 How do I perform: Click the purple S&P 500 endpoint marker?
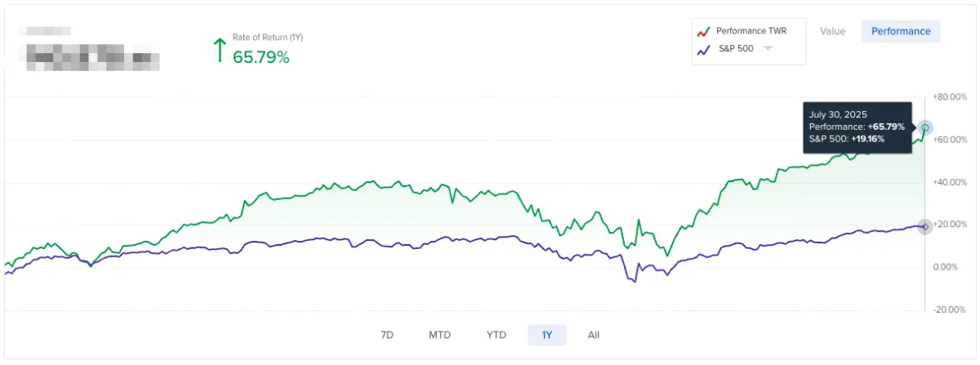coord(924,227)
